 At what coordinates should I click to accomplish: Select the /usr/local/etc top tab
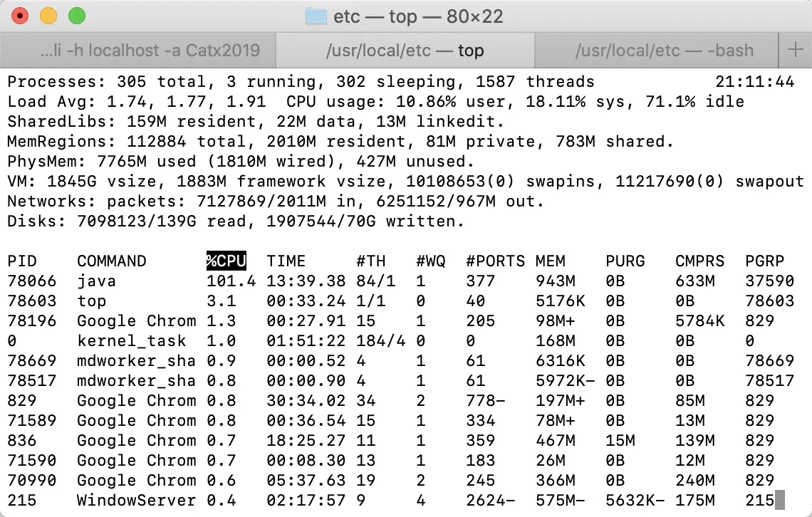tap(405, 50)
